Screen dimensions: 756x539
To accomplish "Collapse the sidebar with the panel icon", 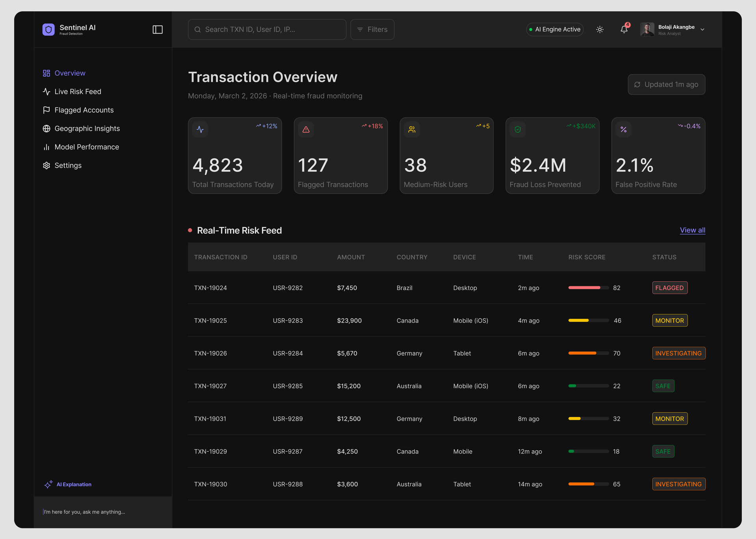I will point(157,30).
